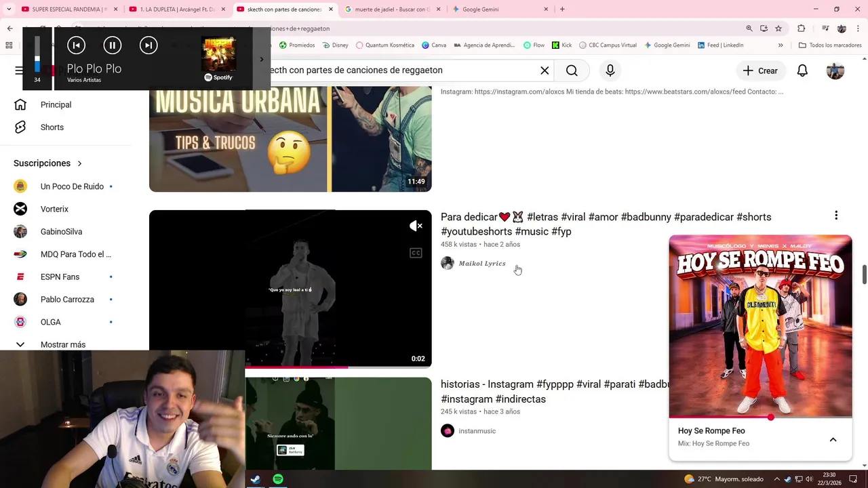This screenshot has height=488, width=868.
Task: Open Windows notification center icon
Action: point(853,479)
